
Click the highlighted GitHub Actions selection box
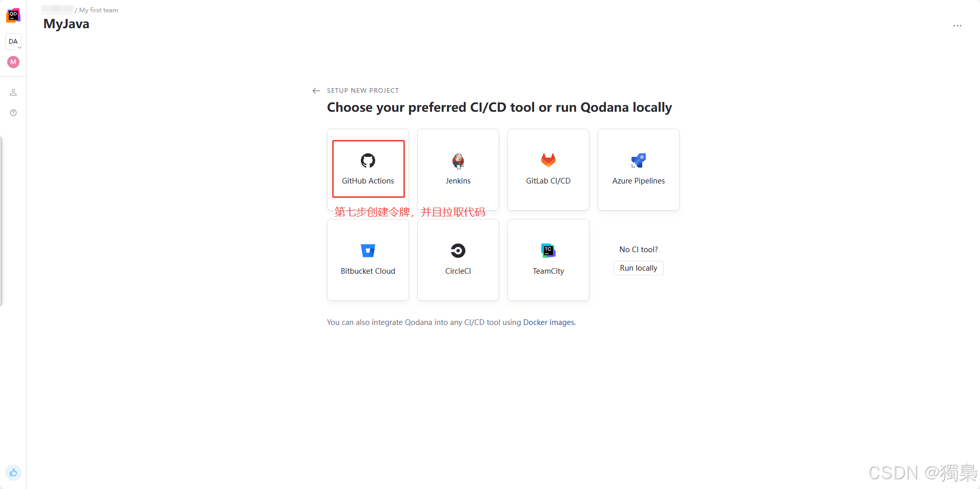367,168
